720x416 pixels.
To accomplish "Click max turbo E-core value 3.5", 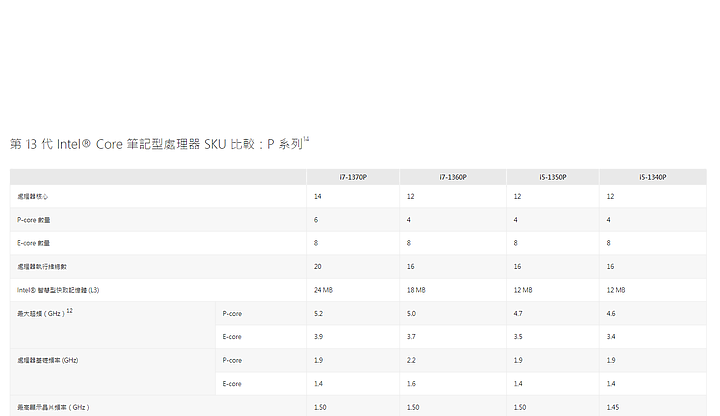I will point(518,337).
